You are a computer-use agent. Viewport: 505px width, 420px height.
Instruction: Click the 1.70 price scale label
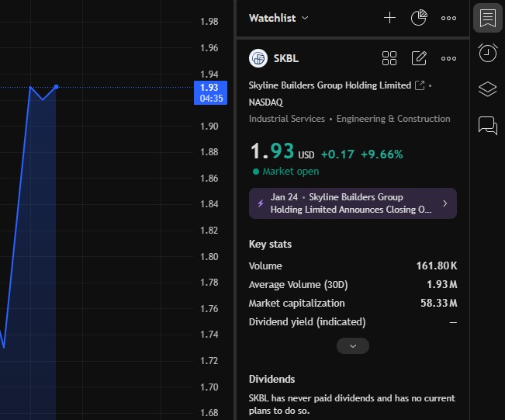tap(209, 387)
